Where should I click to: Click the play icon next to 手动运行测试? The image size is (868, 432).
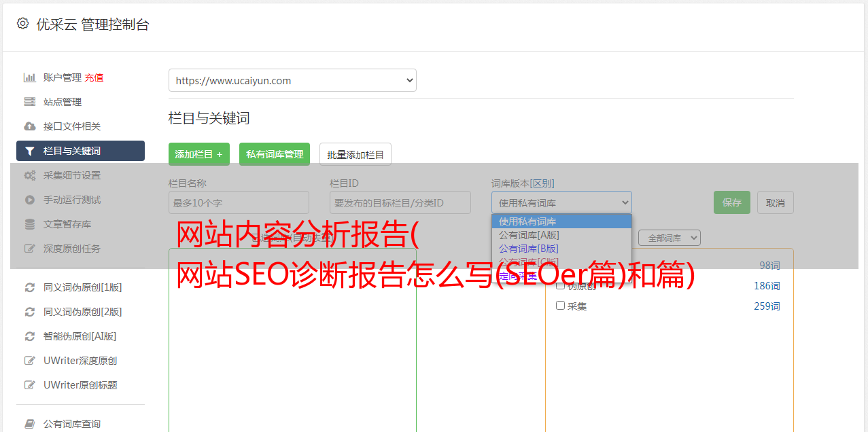[x=29, y=200]
